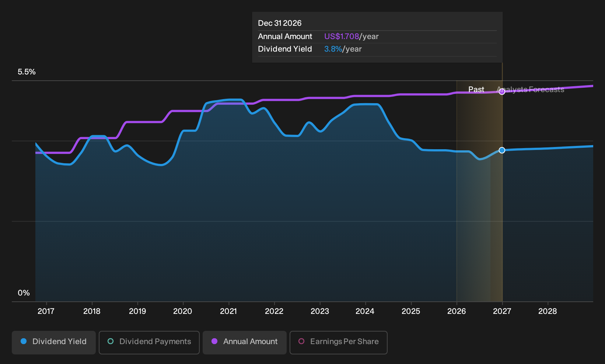
Task: Click the 5.5% y-axis label
Action: point(27,72)
